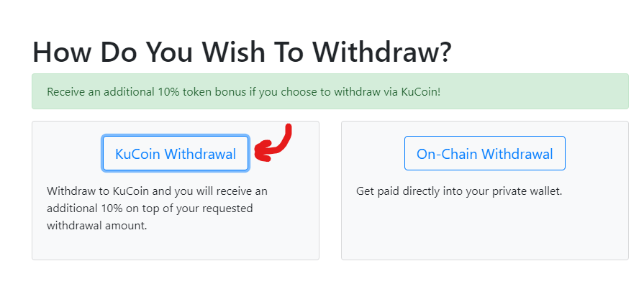Choose the On-Chain Withdrawal button
644x284 pixels.
[485, 153]
